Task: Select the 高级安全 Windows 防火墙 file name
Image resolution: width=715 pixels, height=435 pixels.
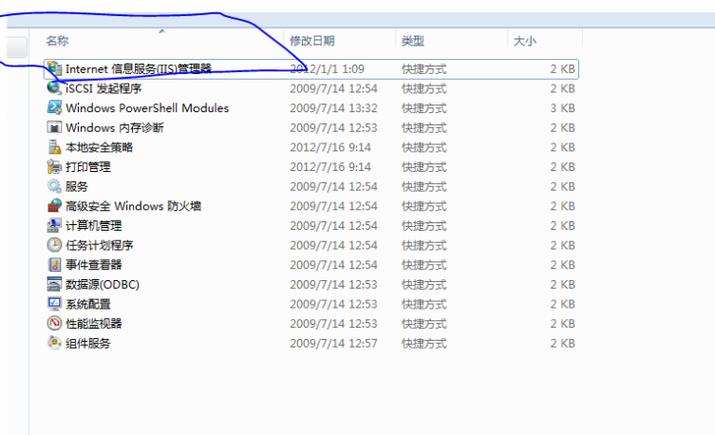Action: (133, 206)
